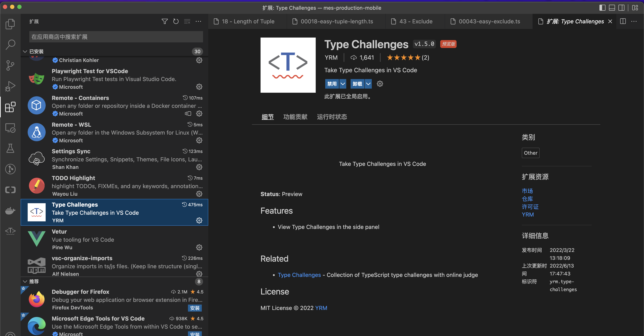The width and height of the screenshot is (644, 336).
Task: Open the Remote Explorer view
Action: click(10, 128)
